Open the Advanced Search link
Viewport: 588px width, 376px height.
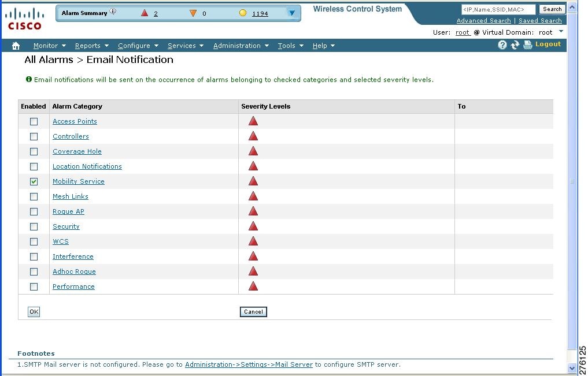click(x=484, y=21)
